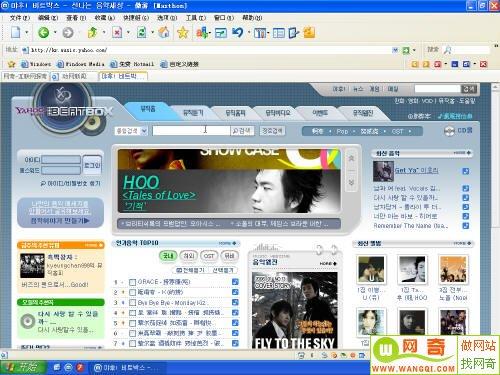
Task: Click the HOO Tales of Love banner link
Action: pos(159,193)
